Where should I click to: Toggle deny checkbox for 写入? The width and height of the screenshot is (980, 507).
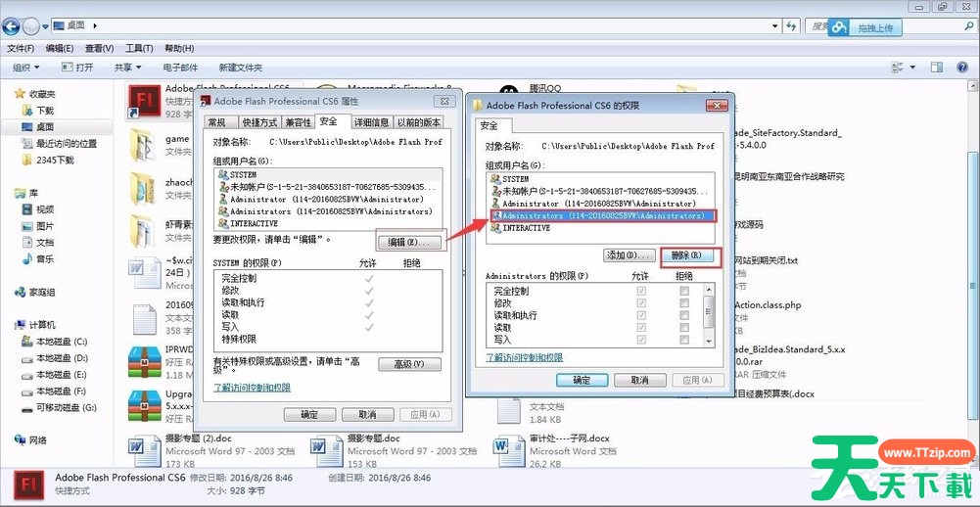[x=685, y=340]
